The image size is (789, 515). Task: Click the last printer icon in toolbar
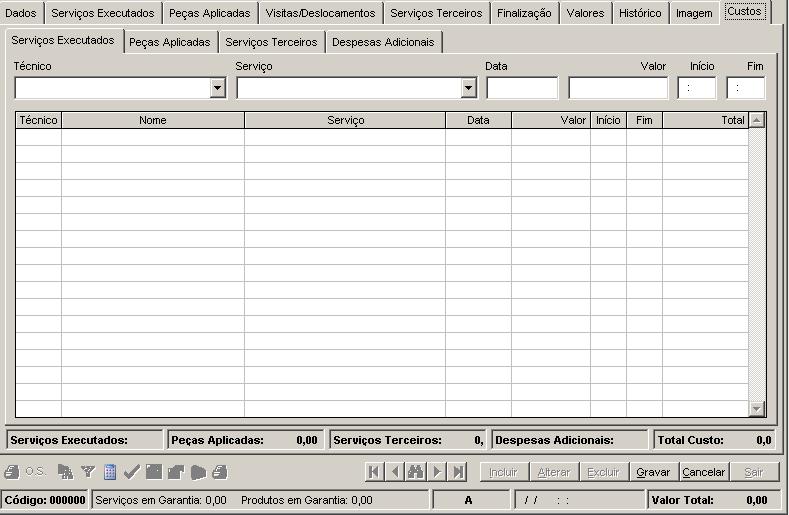coord(220,472)
